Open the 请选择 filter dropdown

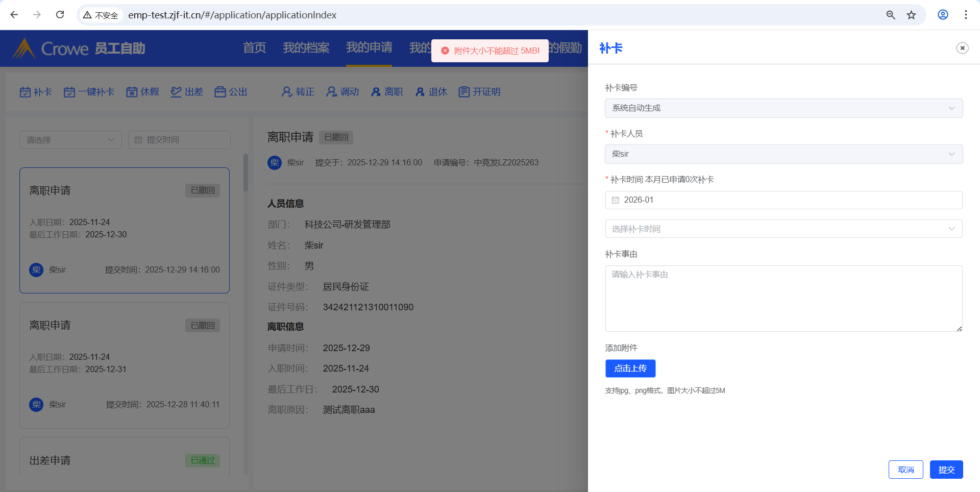(x=70, y=140)
